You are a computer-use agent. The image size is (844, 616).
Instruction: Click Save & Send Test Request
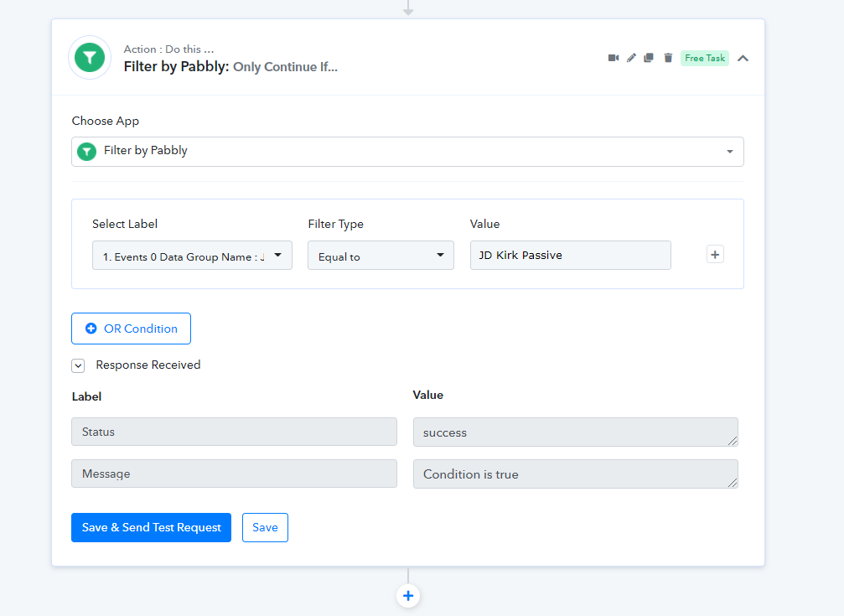coord(151,528)
